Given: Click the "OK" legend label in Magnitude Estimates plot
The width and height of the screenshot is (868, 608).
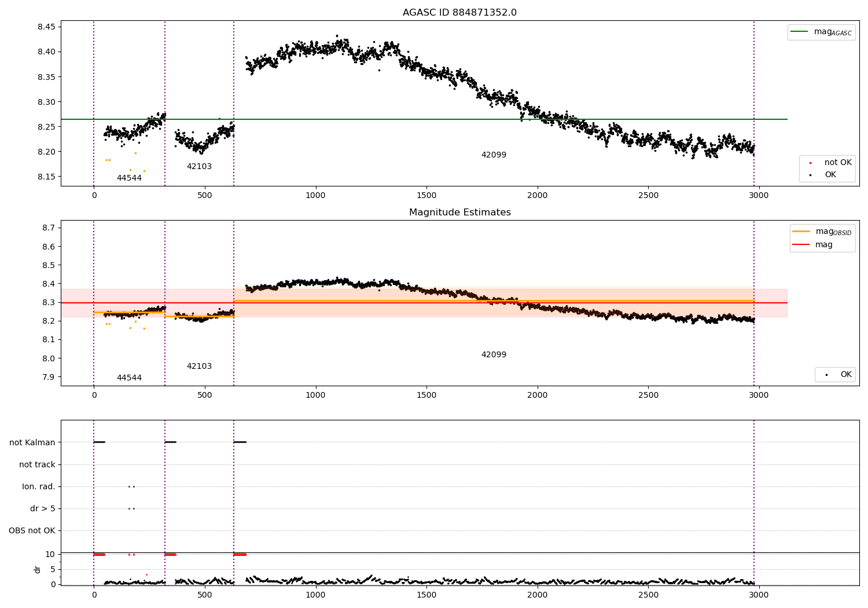Looking at the screenshot, I should (x=846, y=375).
